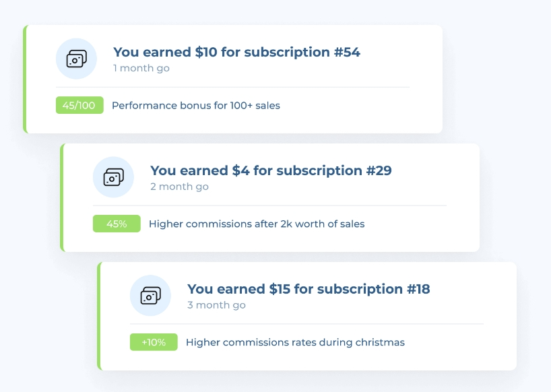Click the "1 month go" timestamp

tap(141, 68)
